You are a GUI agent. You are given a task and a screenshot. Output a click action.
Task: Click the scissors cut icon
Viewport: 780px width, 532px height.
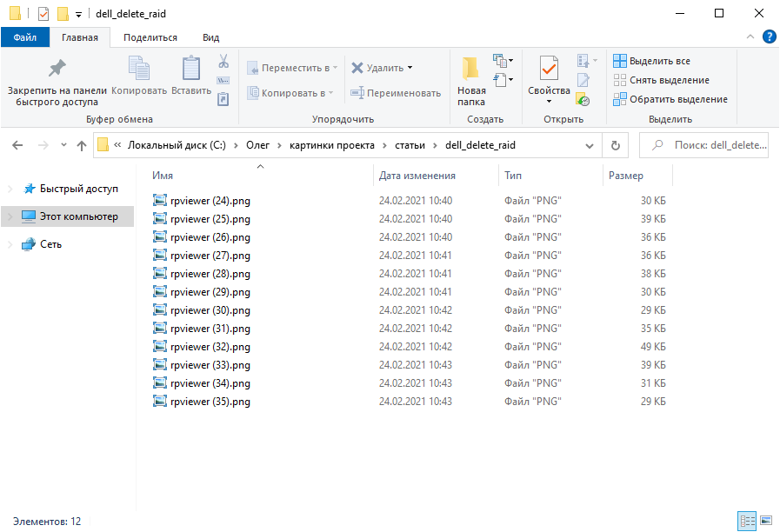point(223,61)
